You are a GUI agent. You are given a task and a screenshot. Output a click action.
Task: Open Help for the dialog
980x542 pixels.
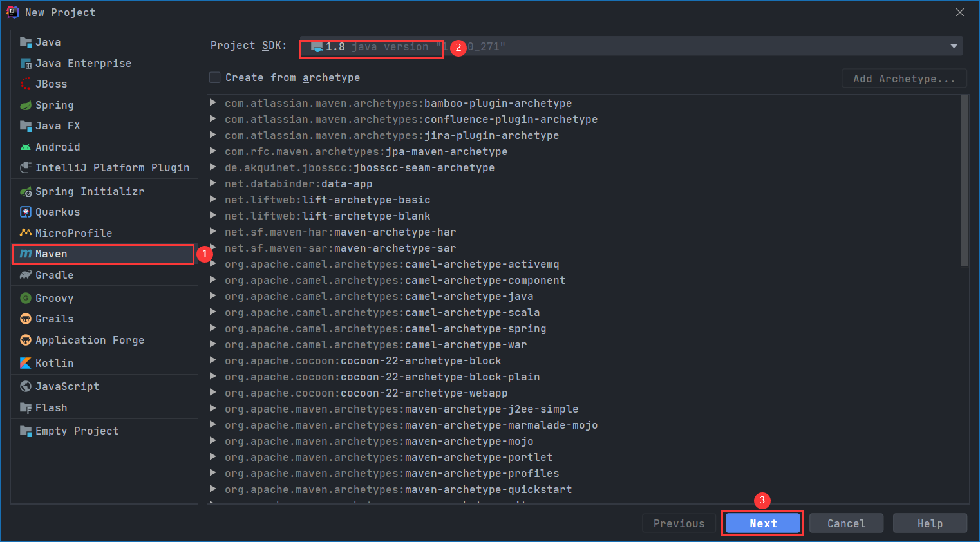(930, 523)
